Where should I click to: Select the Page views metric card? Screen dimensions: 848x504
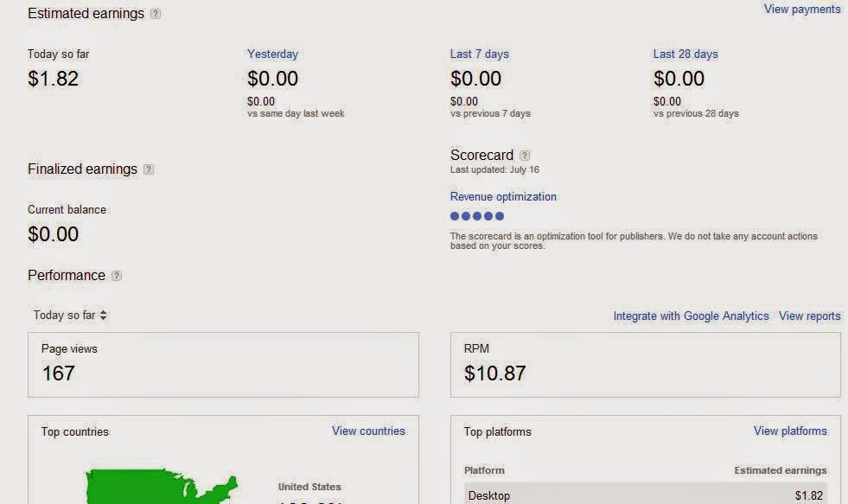tap(223, 365)
